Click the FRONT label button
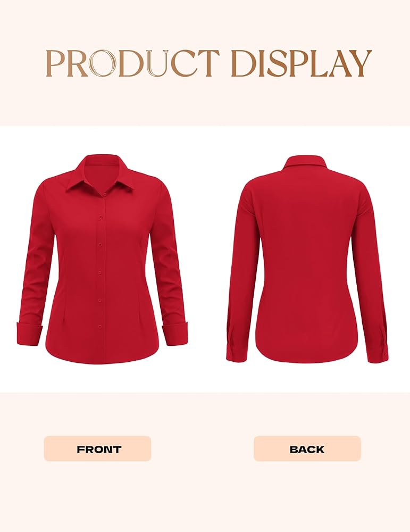The image size is (410, 532). click(x=97, y=448)
